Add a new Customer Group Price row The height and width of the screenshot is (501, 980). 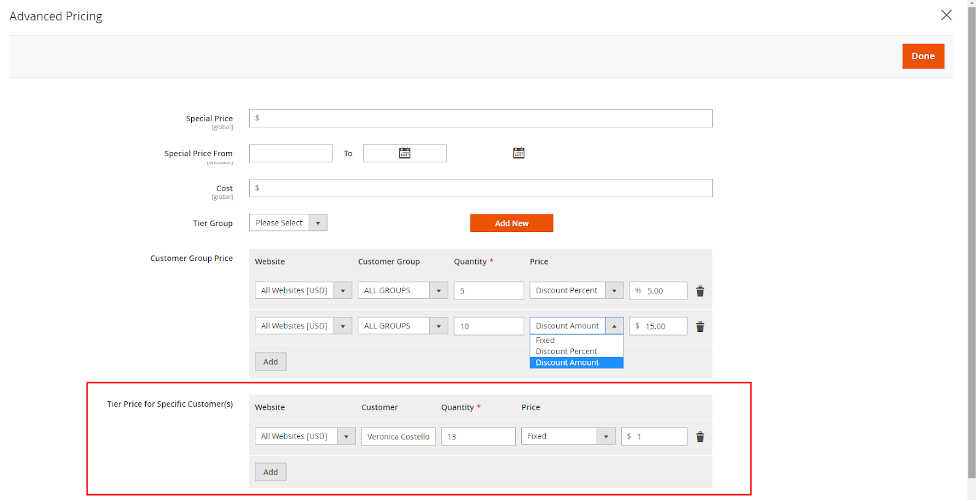click(x=270, y=362)
